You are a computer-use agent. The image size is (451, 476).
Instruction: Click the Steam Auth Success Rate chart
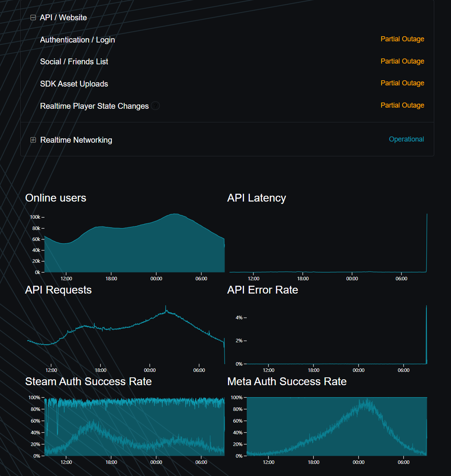point(134,426)
